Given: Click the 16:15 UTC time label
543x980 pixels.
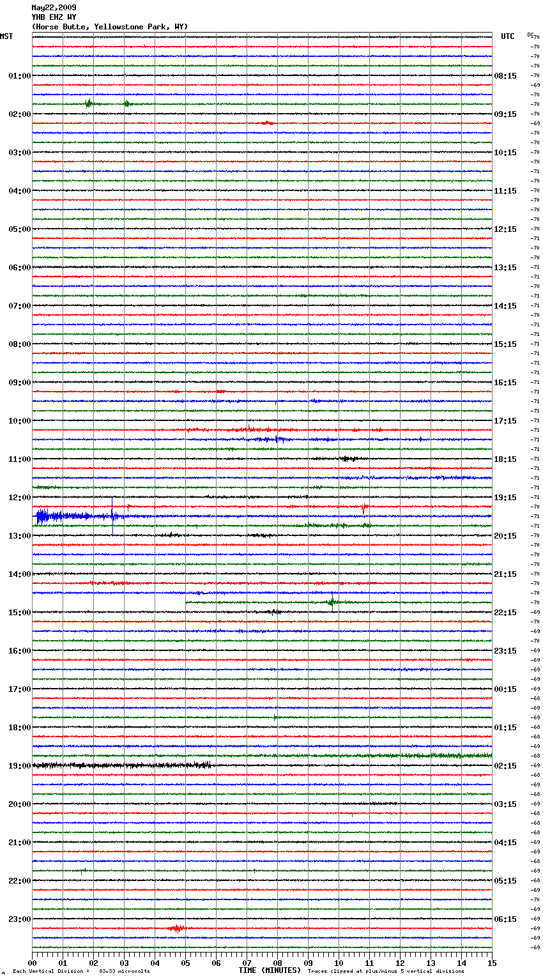Looking at the screenshot, I should tap(505, 383).
